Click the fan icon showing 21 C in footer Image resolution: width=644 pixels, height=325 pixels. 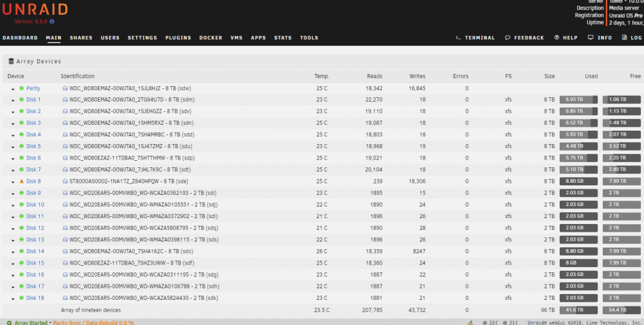point(505,323)
